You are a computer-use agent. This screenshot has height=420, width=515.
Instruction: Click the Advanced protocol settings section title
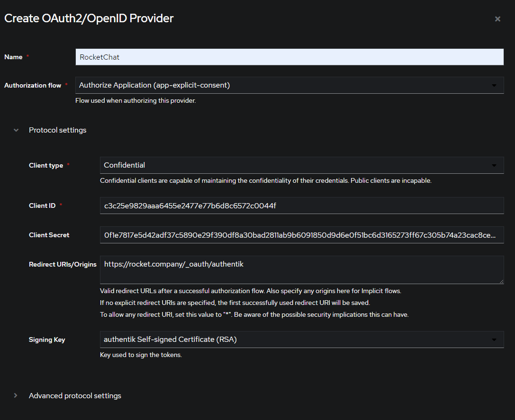75,396
